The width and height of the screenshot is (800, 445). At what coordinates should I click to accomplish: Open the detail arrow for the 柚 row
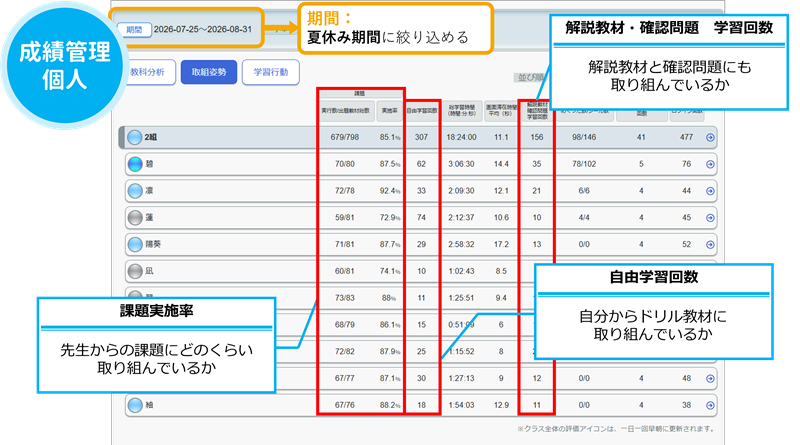pyautogui.click(x=710, y=405)
